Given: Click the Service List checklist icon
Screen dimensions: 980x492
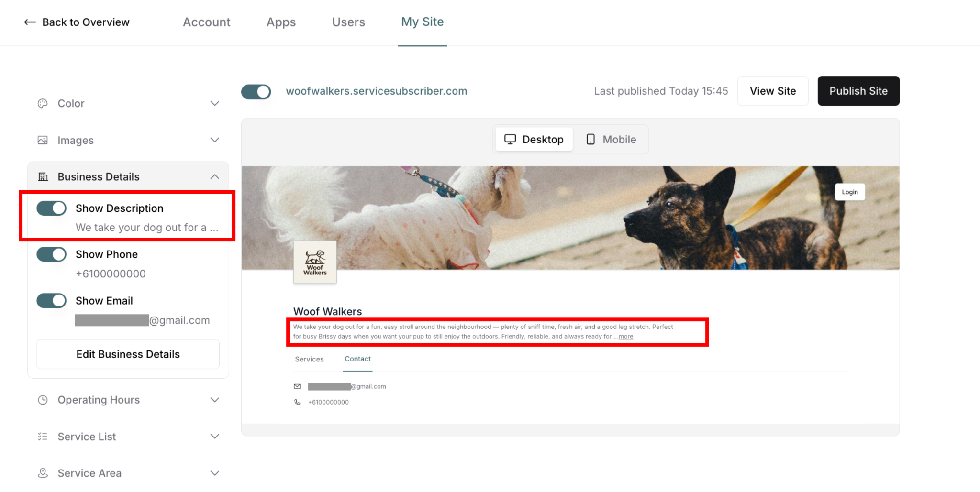Looking at the screenshot, I should (x=43, y=437).
